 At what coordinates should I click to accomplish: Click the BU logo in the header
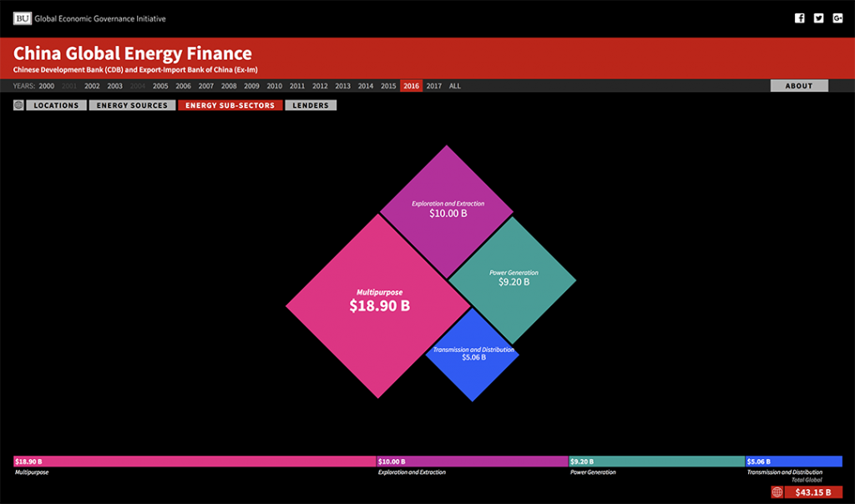coord(23,18)
